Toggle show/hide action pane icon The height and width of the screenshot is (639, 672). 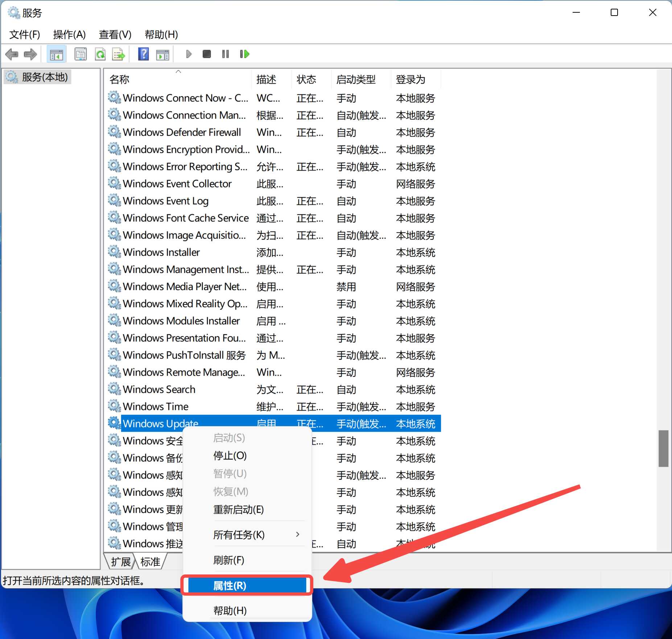[162, 54]
